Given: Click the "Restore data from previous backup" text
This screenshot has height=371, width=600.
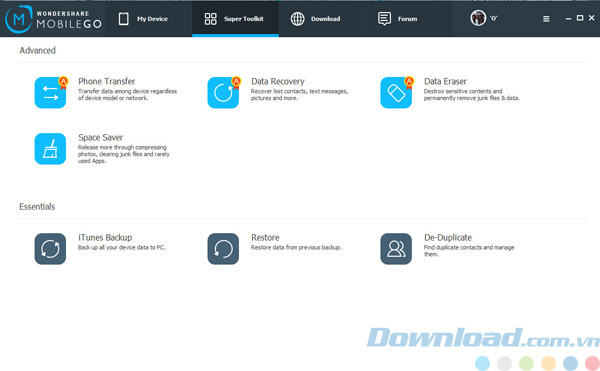Looking at the screenshot, I should pos(296,247).
